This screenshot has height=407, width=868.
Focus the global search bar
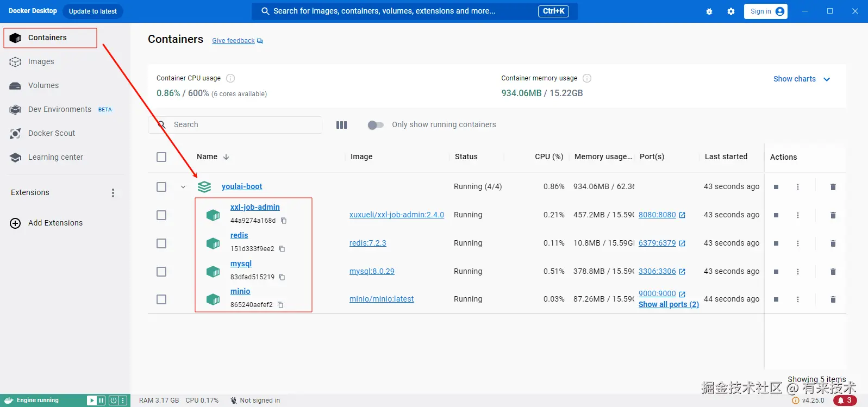coord(415,11)
